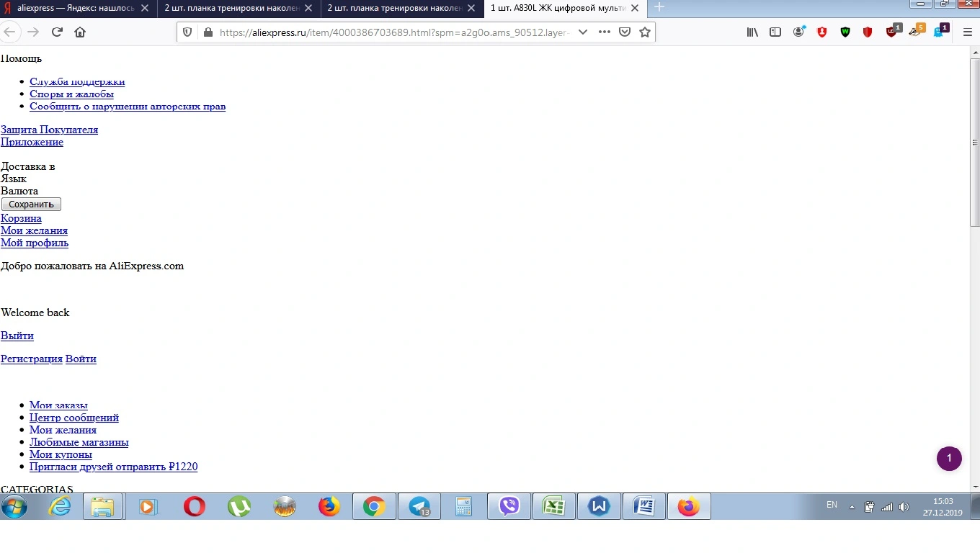View site security padlock info
Image resolution: width=980 pixels, height=553 pixels.
coord(208,32)
